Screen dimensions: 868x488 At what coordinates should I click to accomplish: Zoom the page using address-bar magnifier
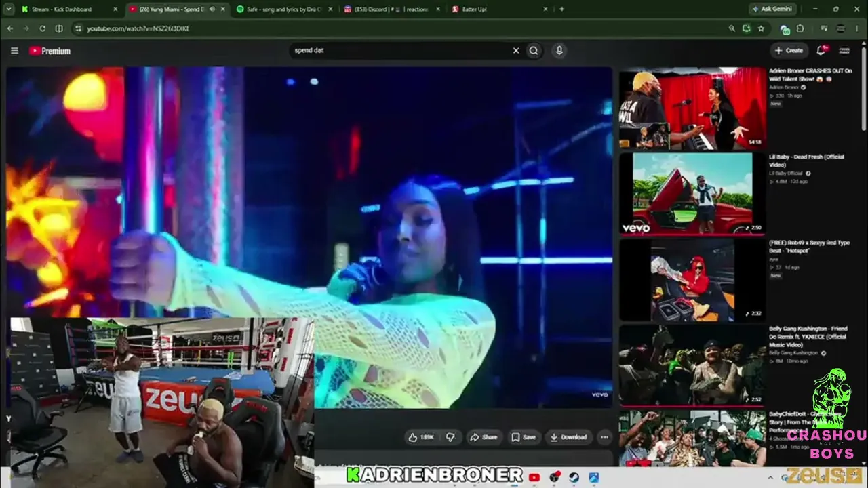tap(732, 28)
